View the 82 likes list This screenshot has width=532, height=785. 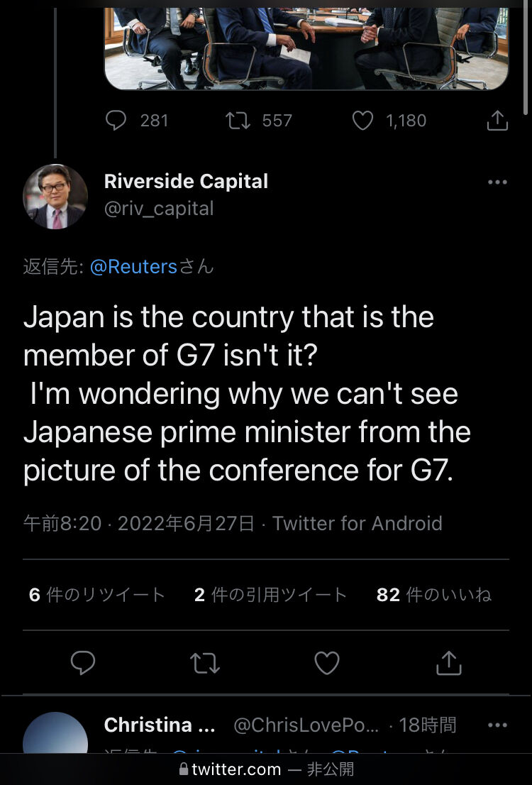[434, 595]
